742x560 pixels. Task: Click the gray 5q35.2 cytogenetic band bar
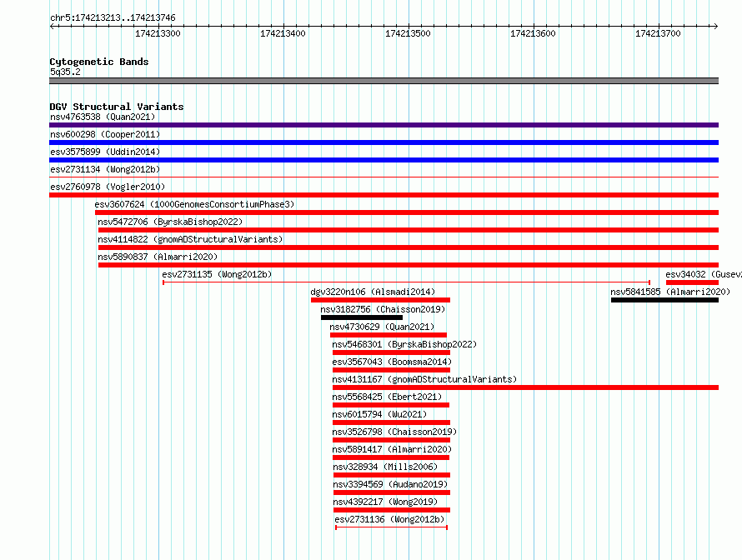click(x=384, y=81)
